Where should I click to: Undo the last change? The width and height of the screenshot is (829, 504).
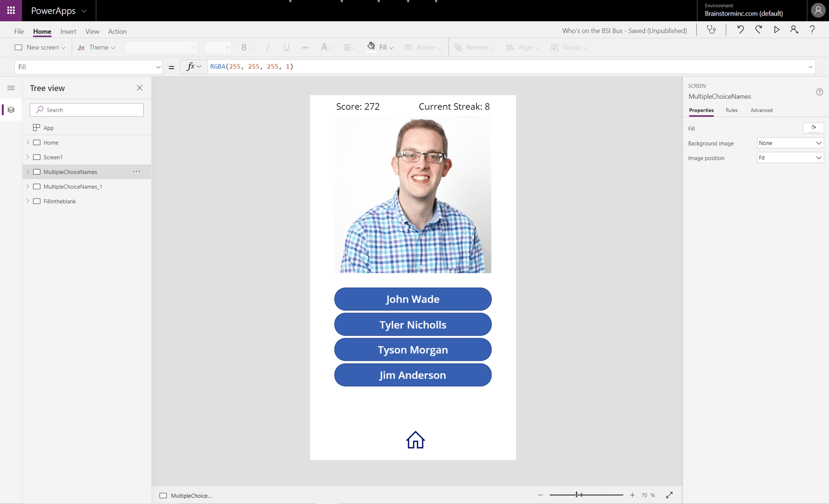(740, 29)
